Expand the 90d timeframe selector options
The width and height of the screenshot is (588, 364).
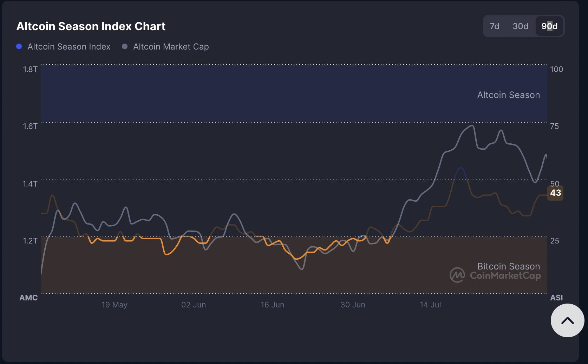[x=549, y=26]
